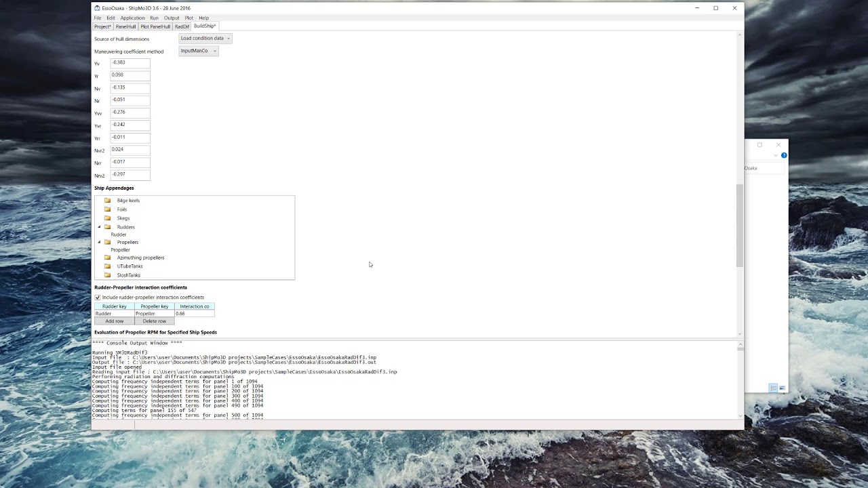This screenshot has height=488, width=868.
Task: Click the SloshTanks folder icon
Action: click(x=107, y=275)
